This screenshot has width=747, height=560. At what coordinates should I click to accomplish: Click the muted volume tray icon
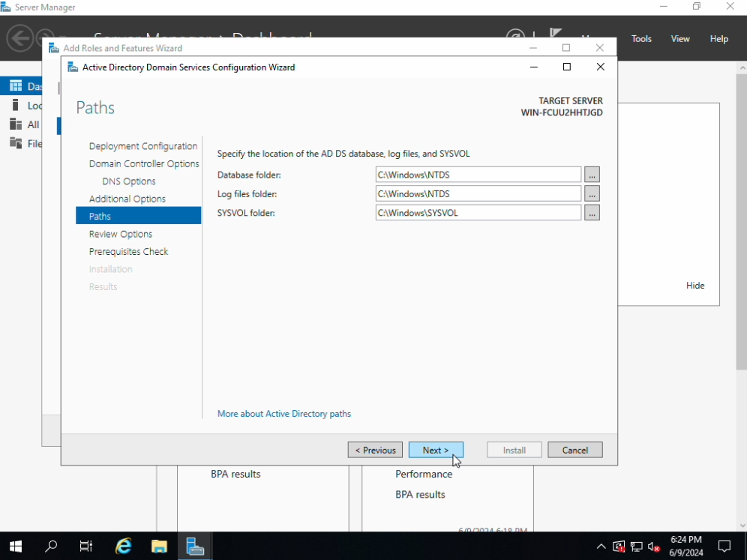pos(653,547)
